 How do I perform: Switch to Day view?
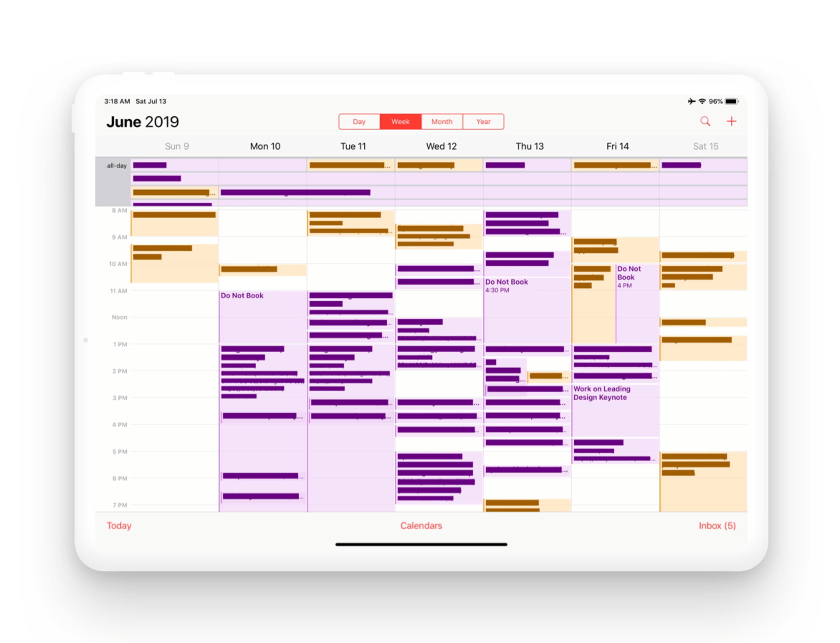pos(360,122)
